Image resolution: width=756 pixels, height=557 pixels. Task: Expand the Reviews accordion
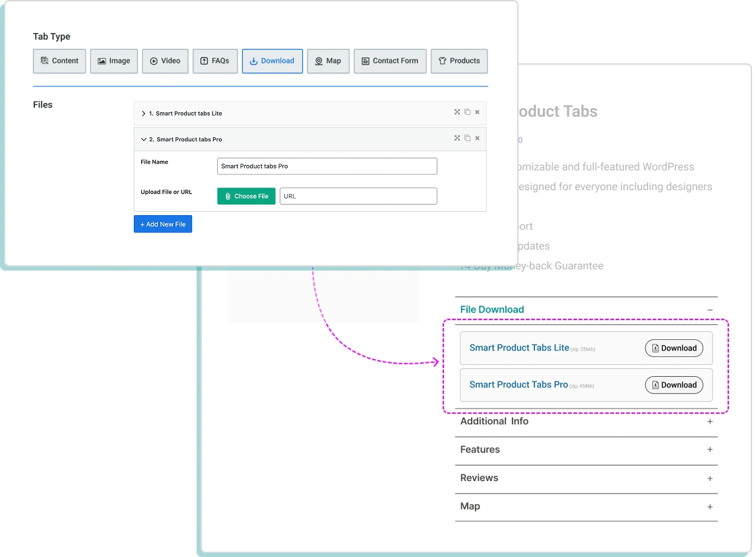click(x=710, y=478)
